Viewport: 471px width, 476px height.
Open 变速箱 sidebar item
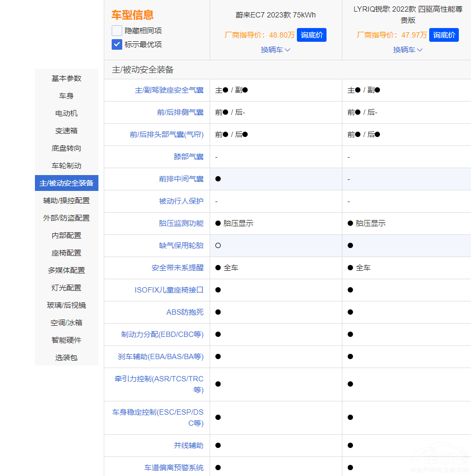tap(66, 131)
